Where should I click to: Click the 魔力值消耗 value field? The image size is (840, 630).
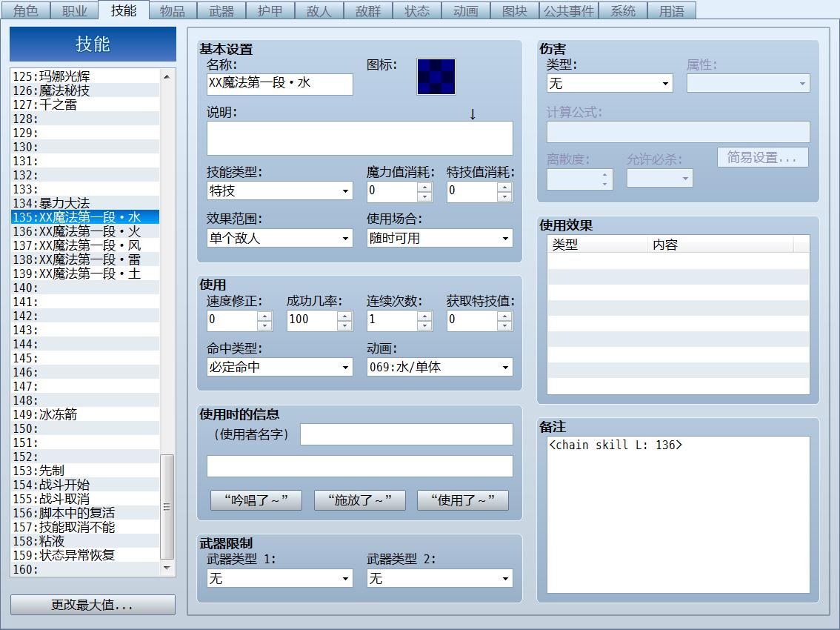(392, 191)
